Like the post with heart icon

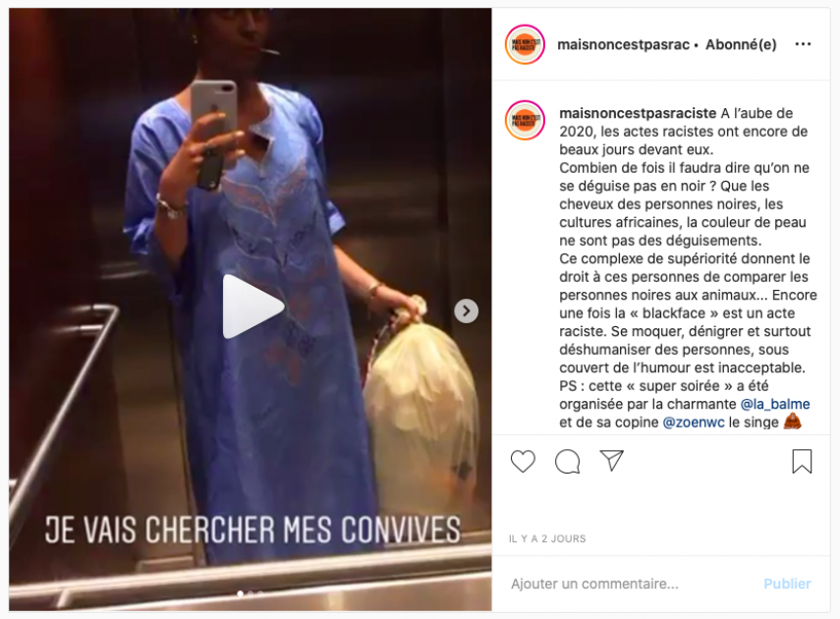tap(523, 461)
